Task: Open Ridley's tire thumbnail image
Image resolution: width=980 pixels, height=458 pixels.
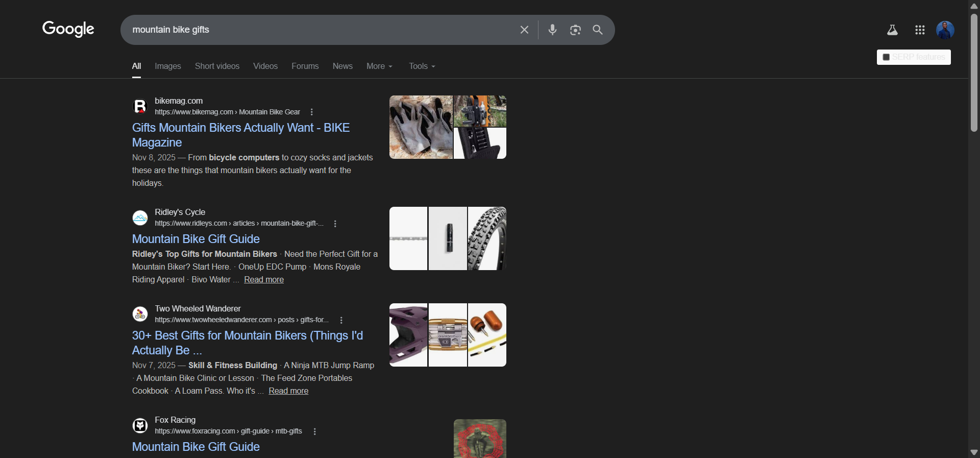Action: click(x=487, y=238)
